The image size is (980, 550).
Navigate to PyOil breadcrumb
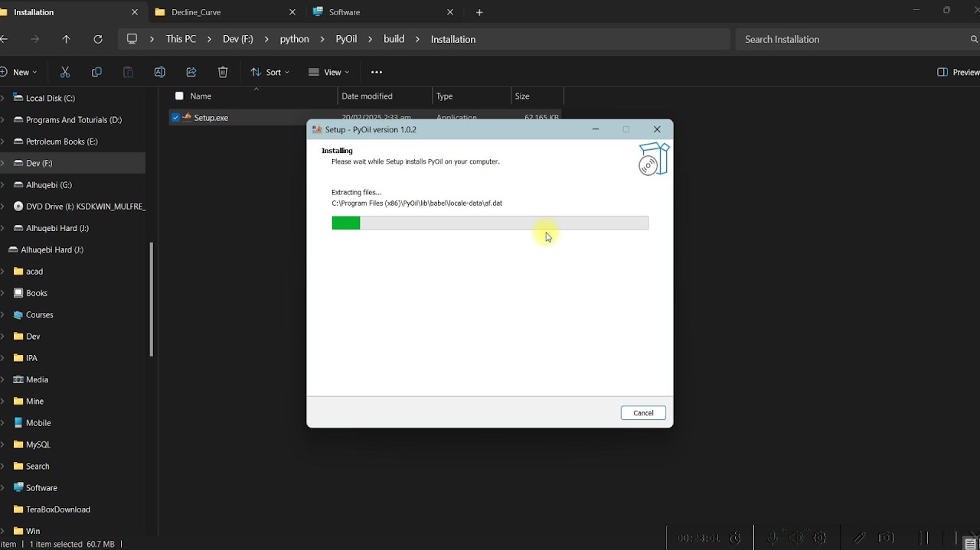[346, 39]
